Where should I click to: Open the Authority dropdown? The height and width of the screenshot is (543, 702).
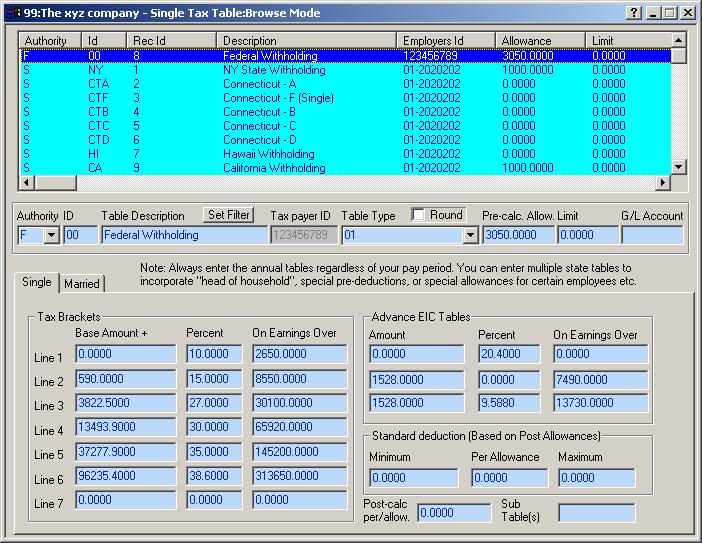(x=51, y=235)
